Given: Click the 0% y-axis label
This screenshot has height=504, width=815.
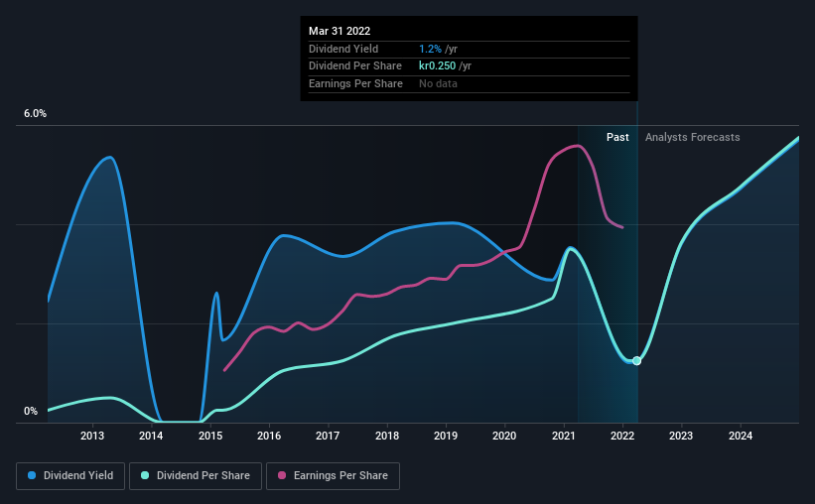Looking at the screenshot, I should (x=31, y=411).
